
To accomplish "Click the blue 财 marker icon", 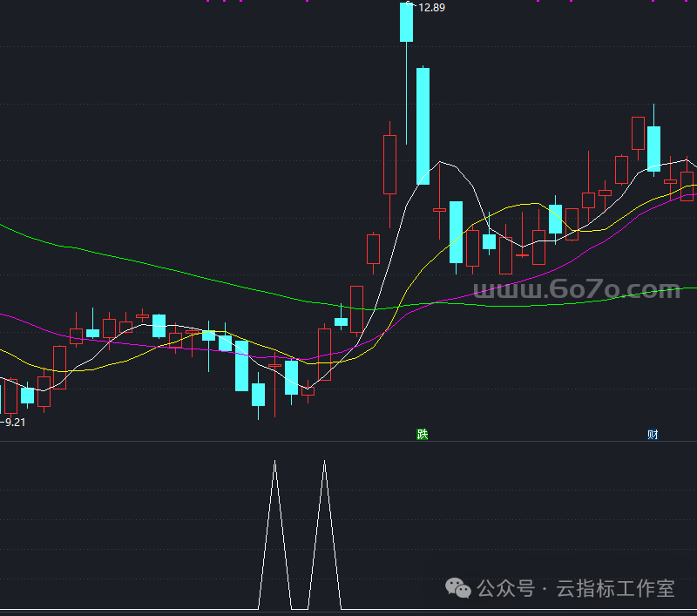I will (653, 434).
